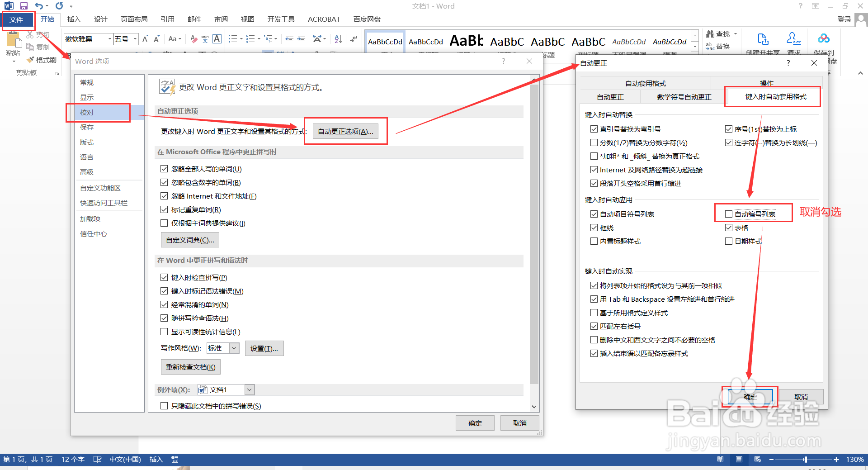Click the Decrease Indent icon

[x=289, y=39]
